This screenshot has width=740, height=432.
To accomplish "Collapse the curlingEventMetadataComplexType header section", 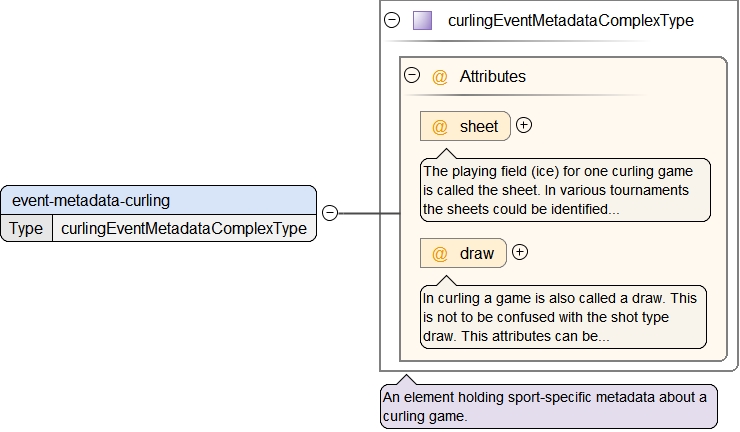I will pyautogui.click(x=392, y=20).
